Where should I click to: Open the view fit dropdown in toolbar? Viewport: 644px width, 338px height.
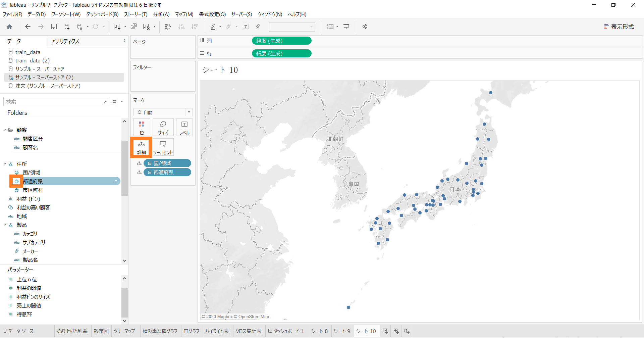pos(292,27)
